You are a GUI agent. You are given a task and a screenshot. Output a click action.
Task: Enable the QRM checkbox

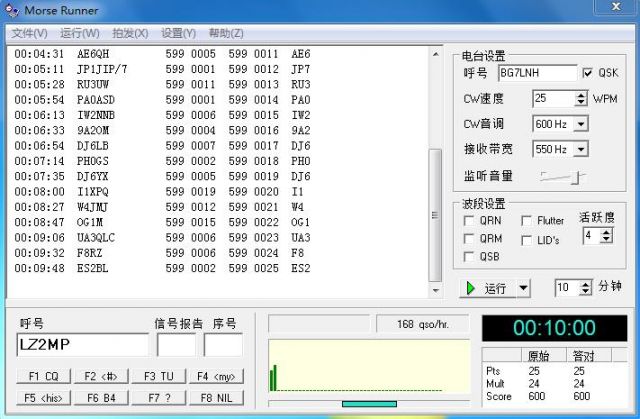[469, 239]
